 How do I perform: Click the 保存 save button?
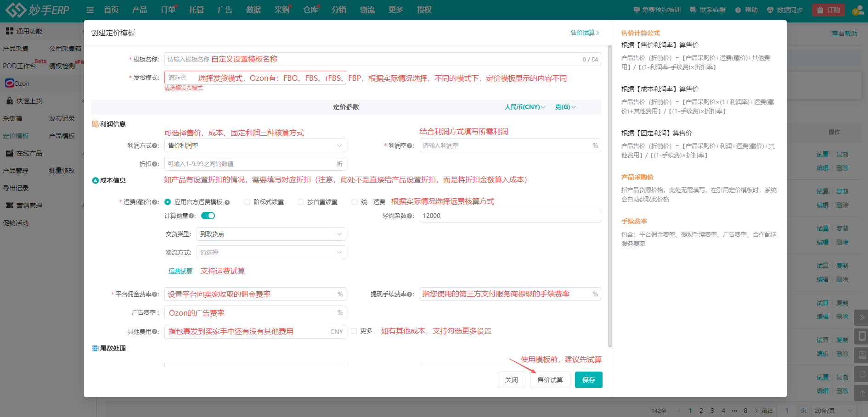tap(588, 379)
